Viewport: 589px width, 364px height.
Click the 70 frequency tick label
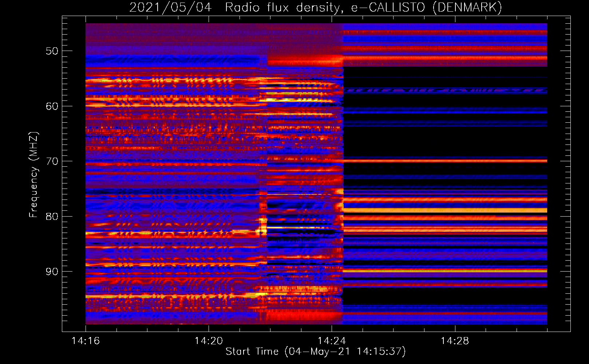coord(52,161)
